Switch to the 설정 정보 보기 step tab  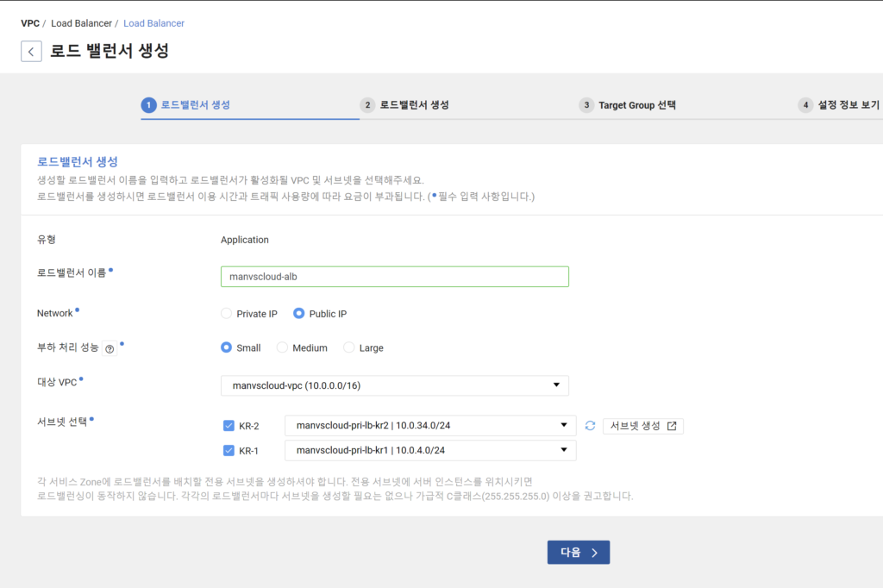click(850, 104)
